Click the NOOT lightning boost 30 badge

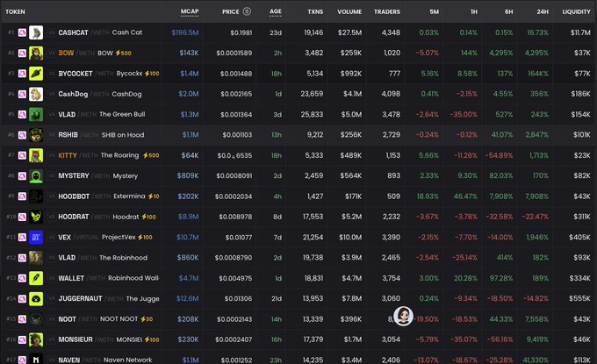[147, 319]
